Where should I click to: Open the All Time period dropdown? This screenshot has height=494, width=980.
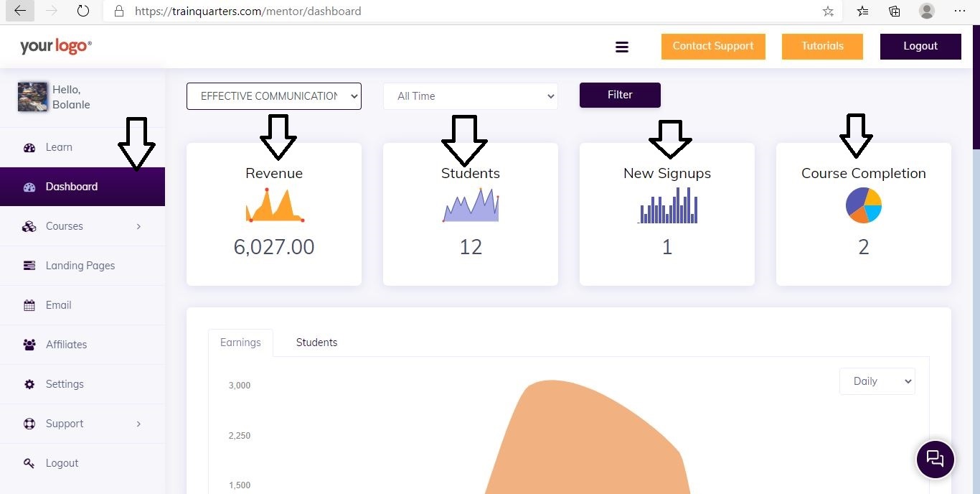pyautogui.click(x=471, y=96)
